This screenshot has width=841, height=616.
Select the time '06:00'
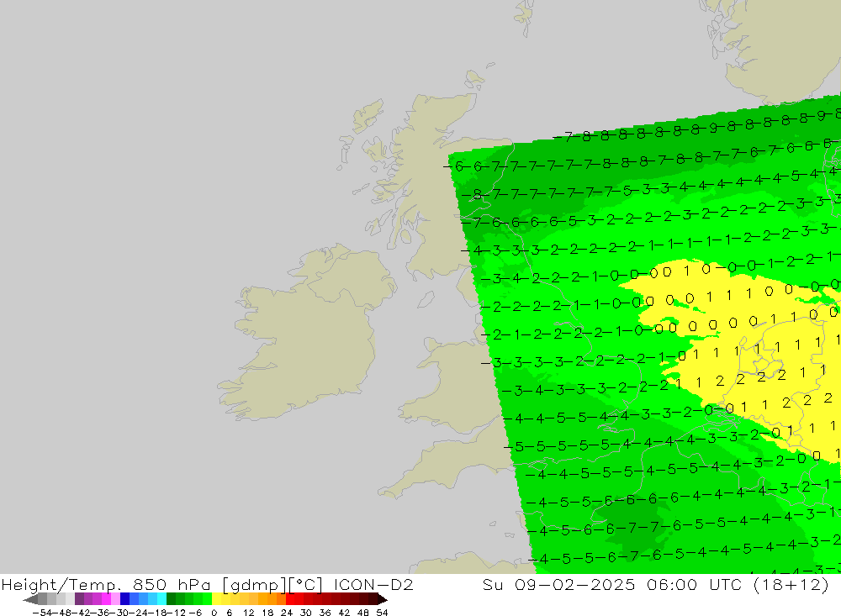(672, 585)
